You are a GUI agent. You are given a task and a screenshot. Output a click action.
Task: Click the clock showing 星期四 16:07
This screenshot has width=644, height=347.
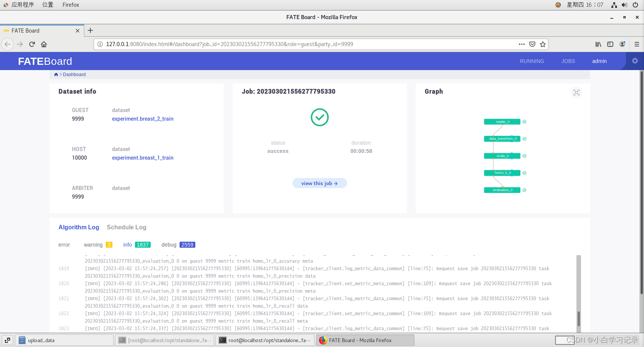tap(585, 5)
